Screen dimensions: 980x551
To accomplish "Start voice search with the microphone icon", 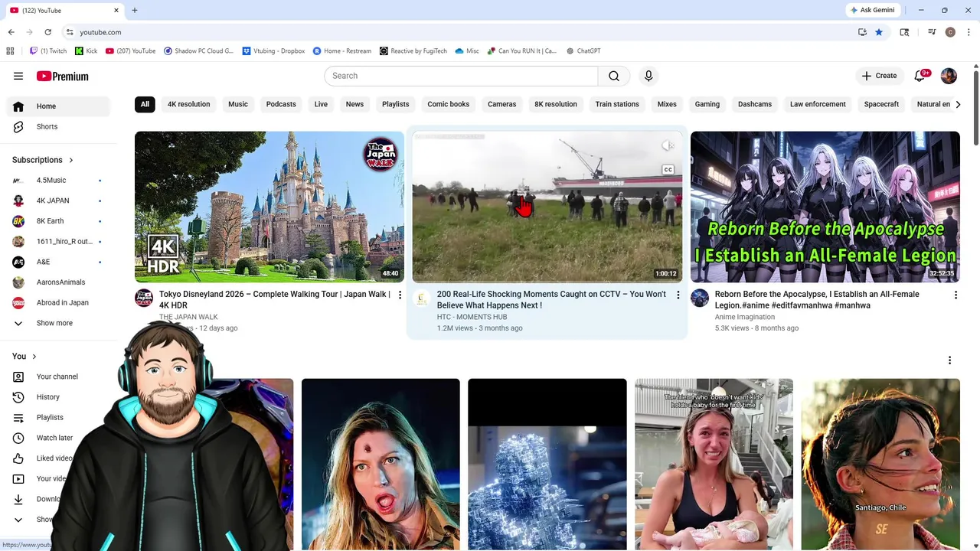I will pos(648,76).
